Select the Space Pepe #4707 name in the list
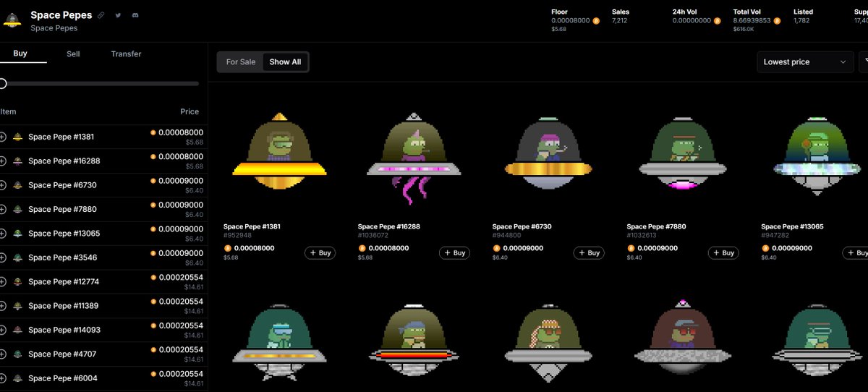 62,354
